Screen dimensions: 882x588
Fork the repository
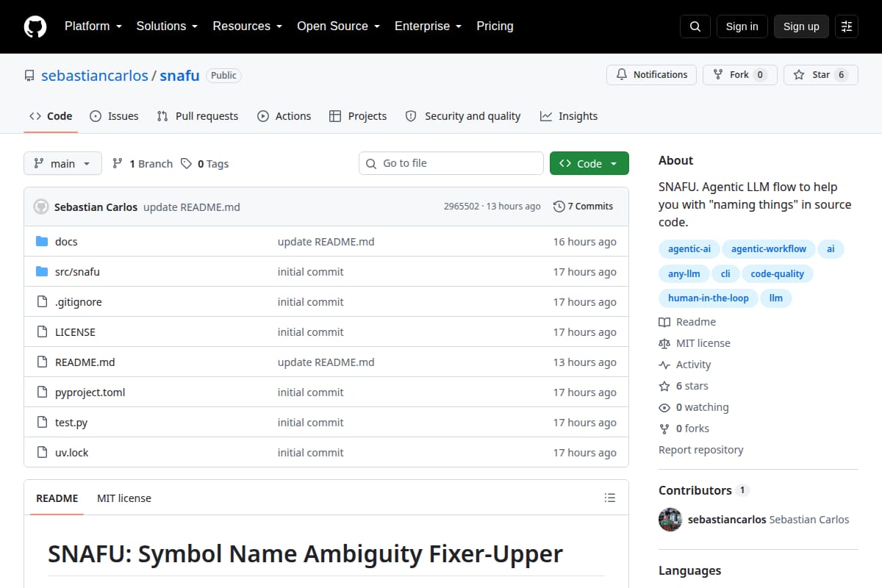pos(739,75)
